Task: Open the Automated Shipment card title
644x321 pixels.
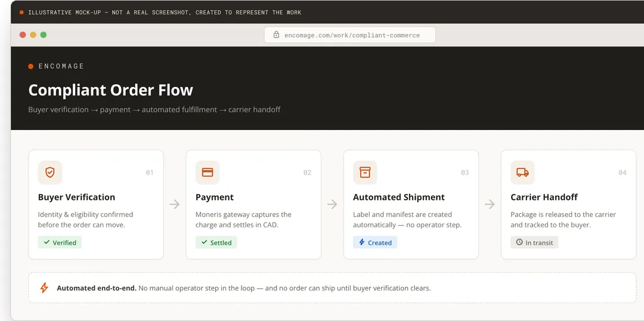Action: click(399, 197)
